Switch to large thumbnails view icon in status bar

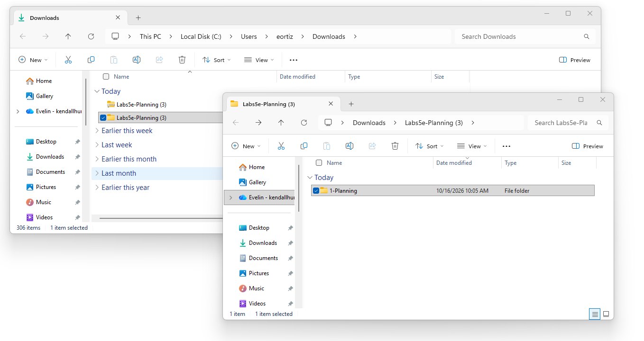606,314
